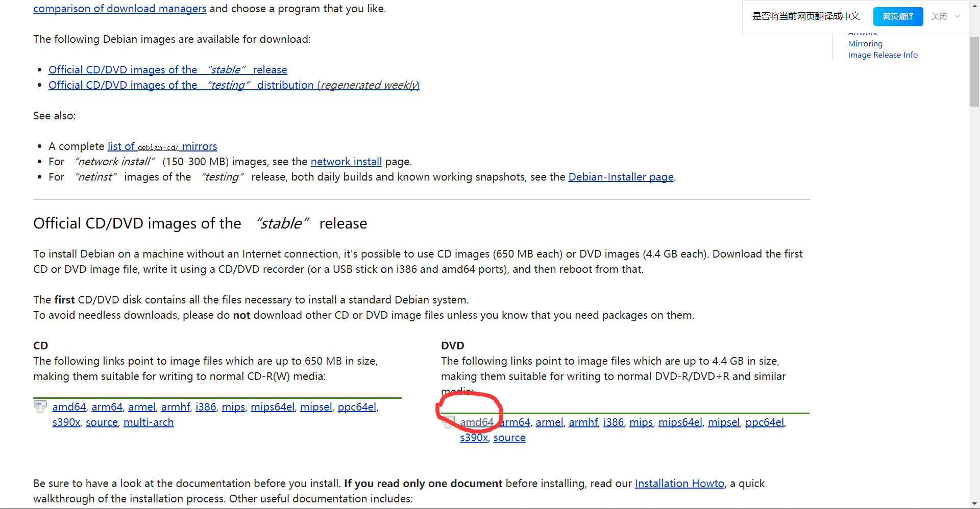Click armhf link under DVD section

coord(583,422)
